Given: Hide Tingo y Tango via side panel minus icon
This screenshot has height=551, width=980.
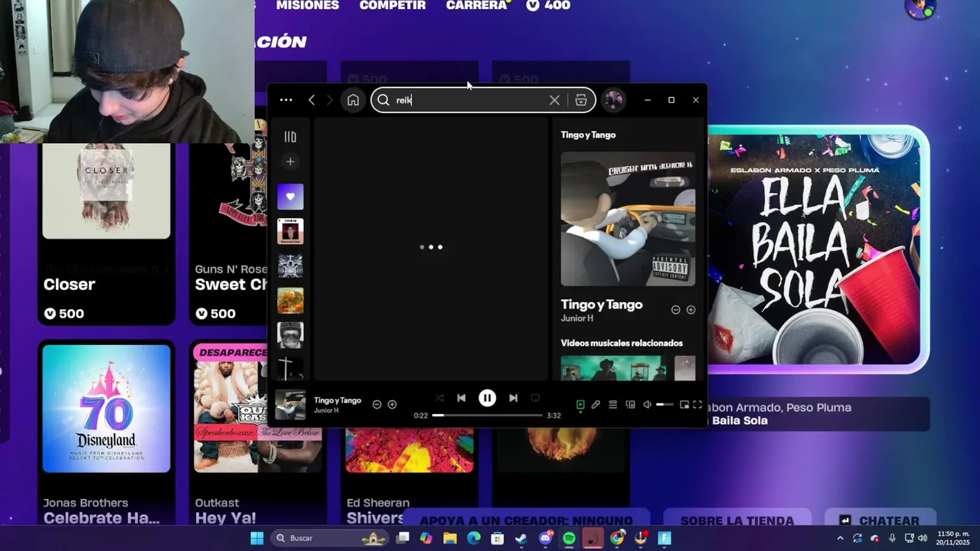Looking at the screenshot, I should 675,310.
